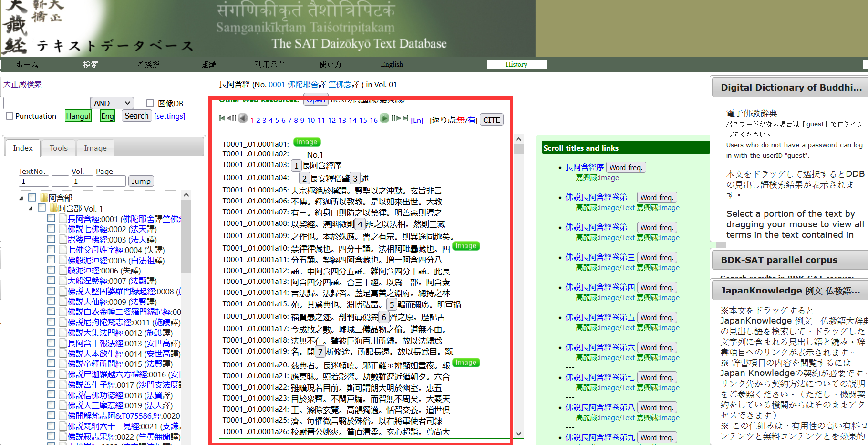The image size is (868, 445).
Task: Collapse the 阿含部 Vol. 1 tree node
Action: point(31,208)
